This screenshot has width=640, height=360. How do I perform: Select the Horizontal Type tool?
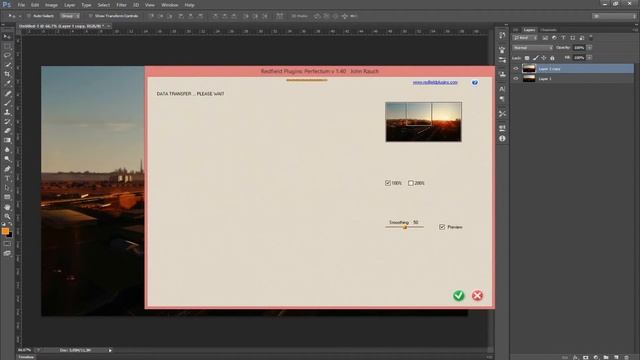(7, 178)
